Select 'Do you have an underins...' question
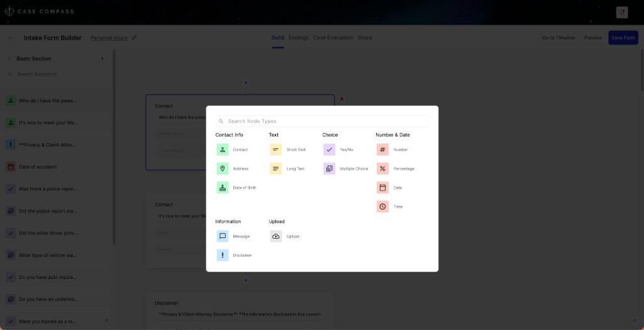The image size is (644, 330). 56,299
